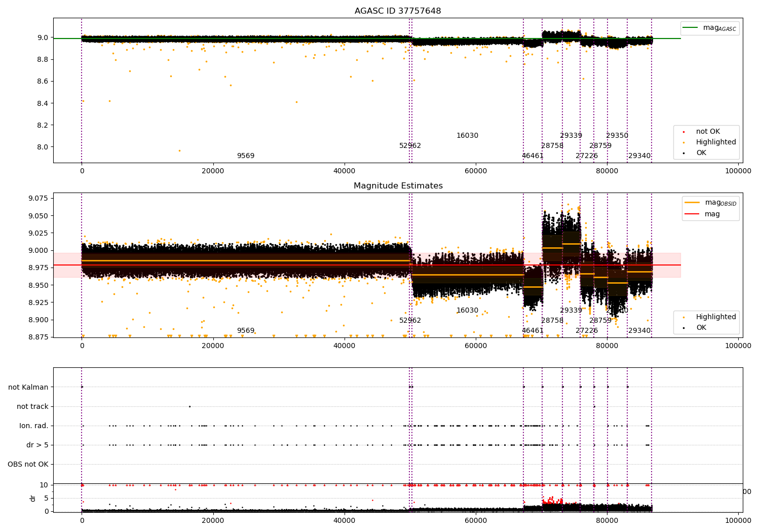The width and height of the screenshot is (760, 532).
Task: Click obsid label 46461 in Magnitude Estimates plot
Action: (533, 331)
